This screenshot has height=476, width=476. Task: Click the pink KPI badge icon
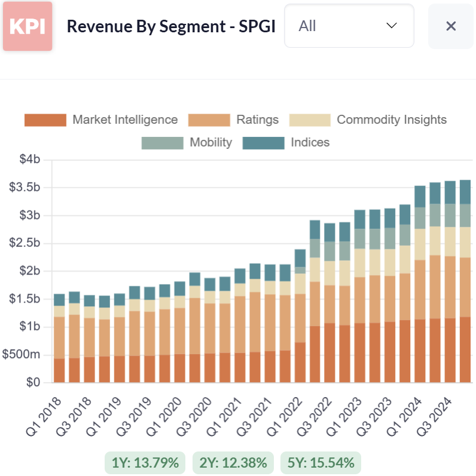(28, 26)
